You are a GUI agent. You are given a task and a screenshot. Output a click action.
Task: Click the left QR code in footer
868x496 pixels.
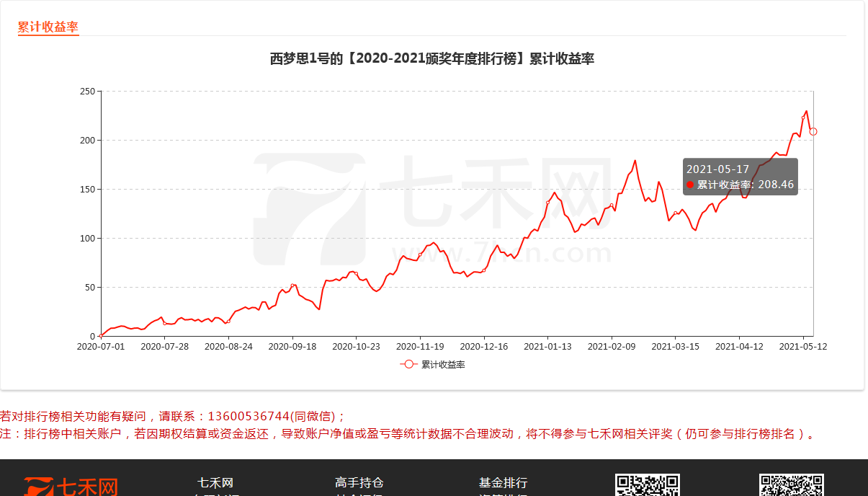(647, 485)
